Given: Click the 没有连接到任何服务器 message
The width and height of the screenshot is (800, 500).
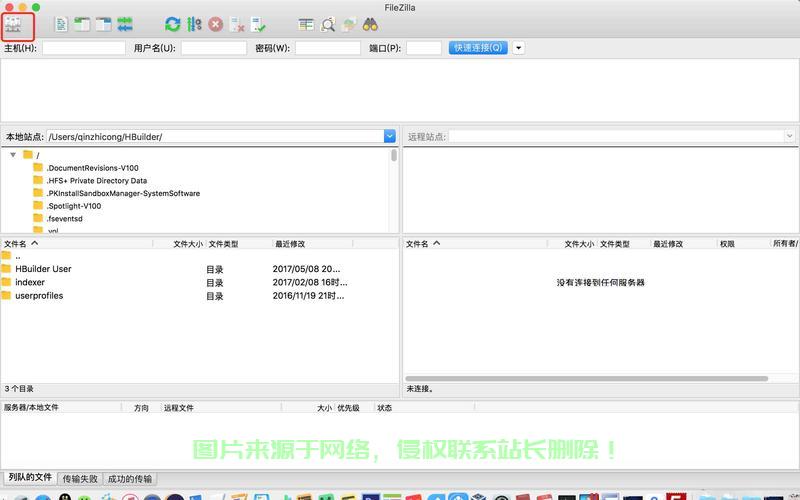Looking at the screenshot, I should 601,282.
